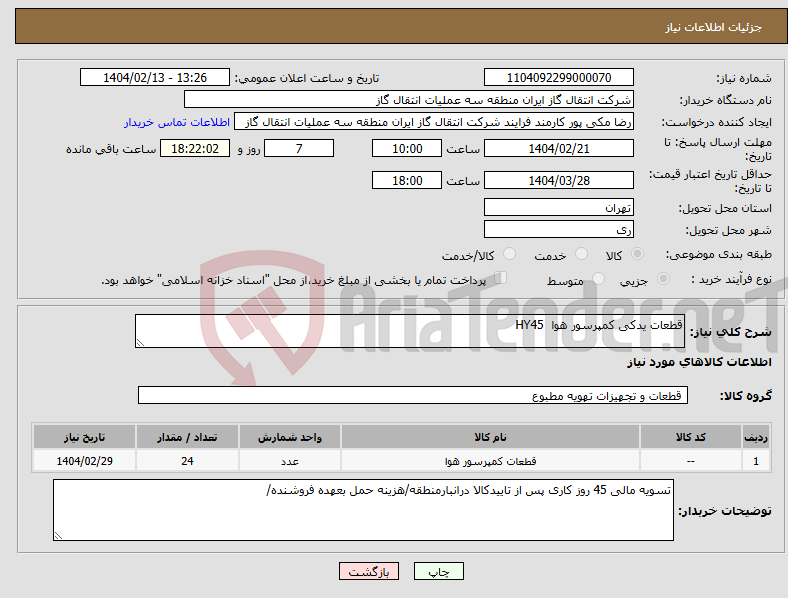Screen dimensions: 788x598
Task: Click the چاپ print button
Action: [439, 571]
